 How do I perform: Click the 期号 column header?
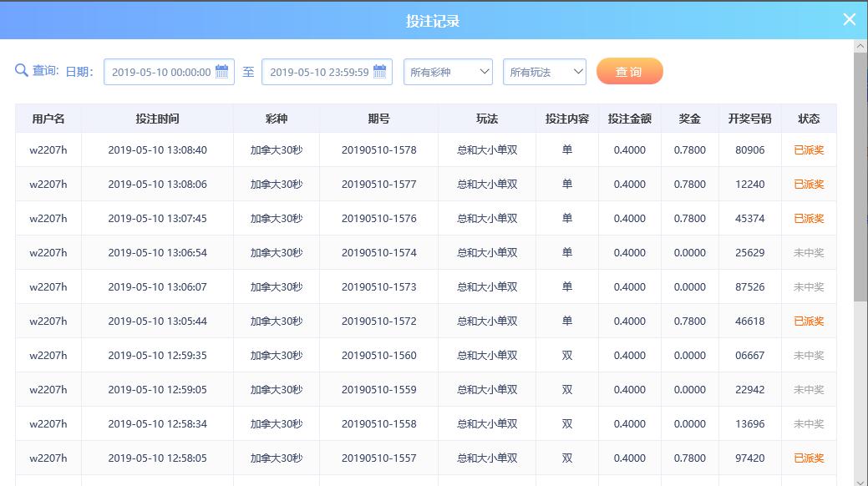(378, 119)
